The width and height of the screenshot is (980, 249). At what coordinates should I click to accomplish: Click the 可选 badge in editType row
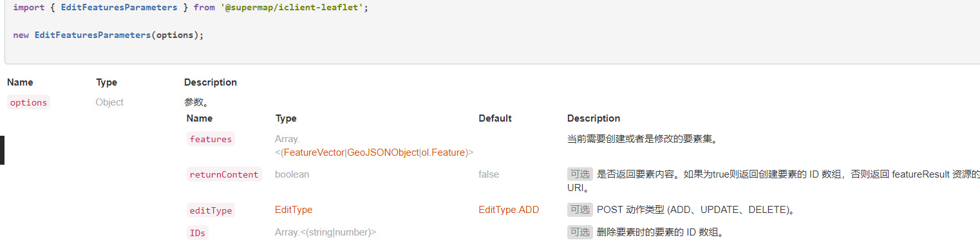point(580,210)
